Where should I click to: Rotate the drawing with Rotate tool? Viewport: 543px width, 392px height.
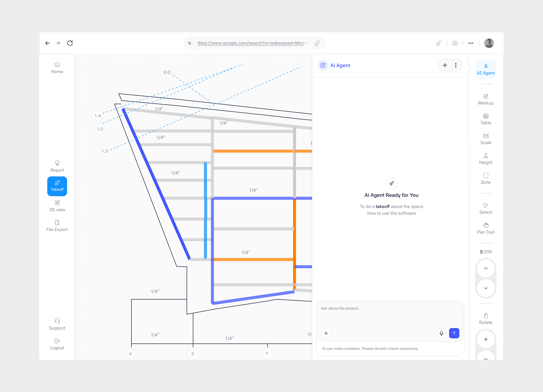pyautogui.click(x=486, y=319)
